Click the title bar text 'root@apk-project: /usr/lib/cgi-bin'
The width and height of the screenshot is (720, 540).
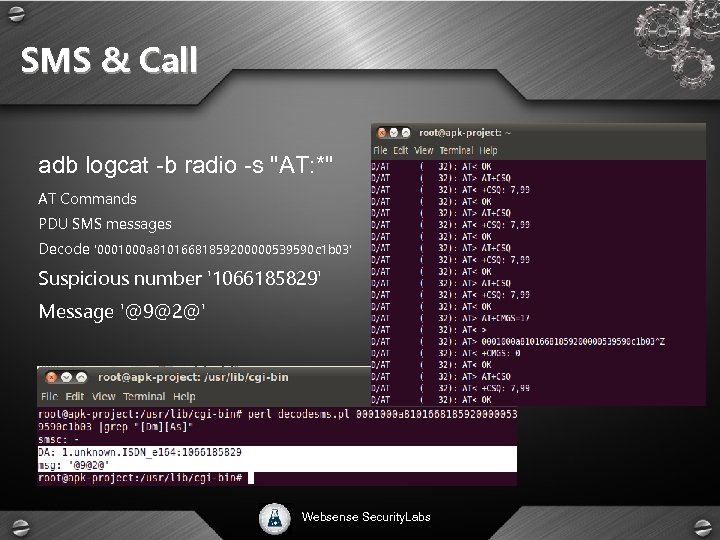(193, 377)
